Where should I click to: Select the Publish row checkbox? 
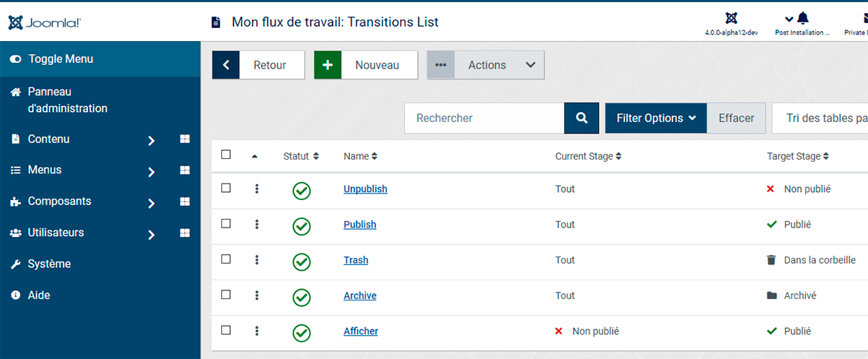click(x=226, y=223)
